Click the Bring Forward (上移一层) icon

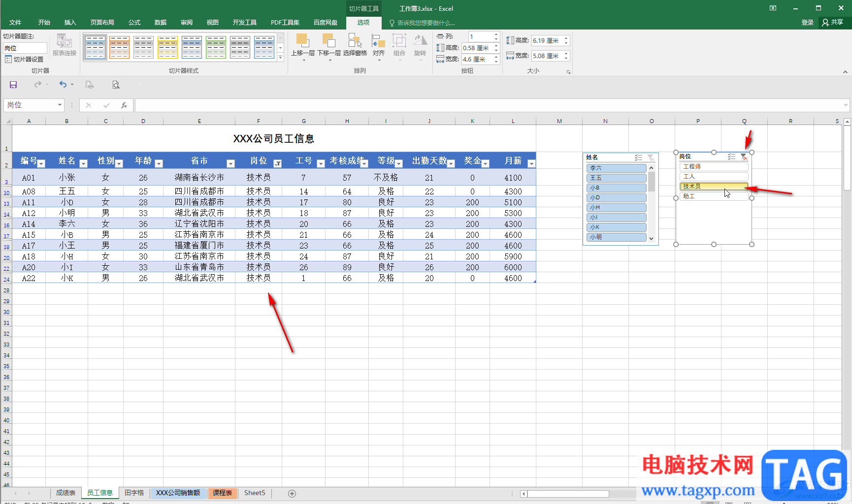(x=302, y=41)
